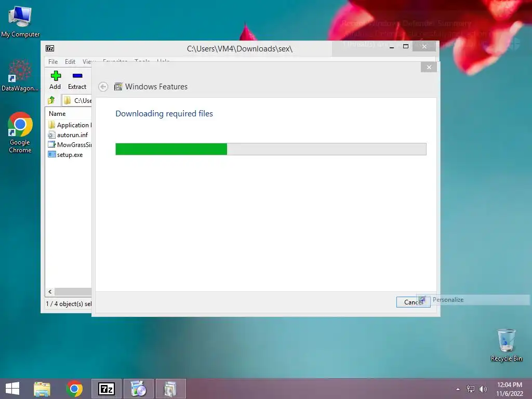Open Chrome from the taskbar
532x399 pixels.
(x=74, y=389)
